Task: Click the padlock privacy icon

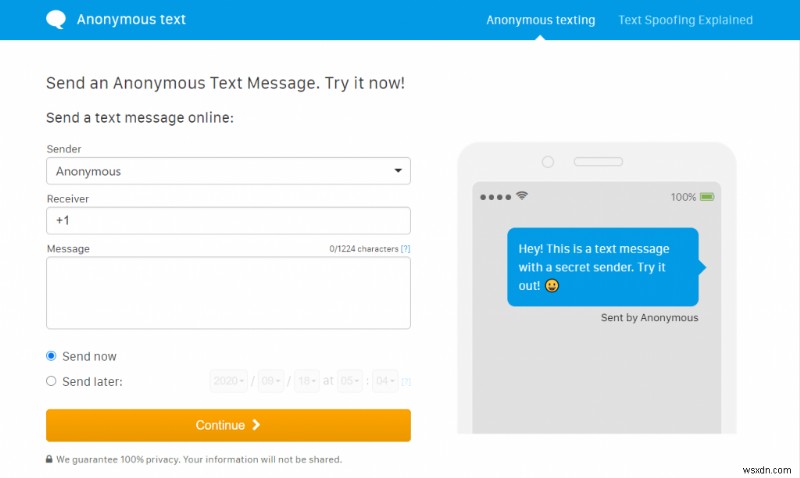Action: tap(49, 460)
